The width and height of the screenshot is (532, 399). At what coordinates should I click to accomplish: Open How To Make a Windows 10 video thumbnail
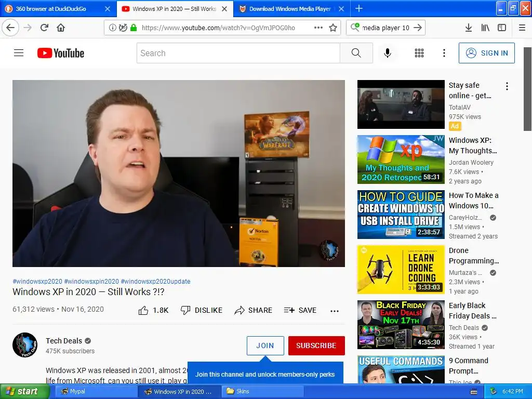tap(401, 215)
